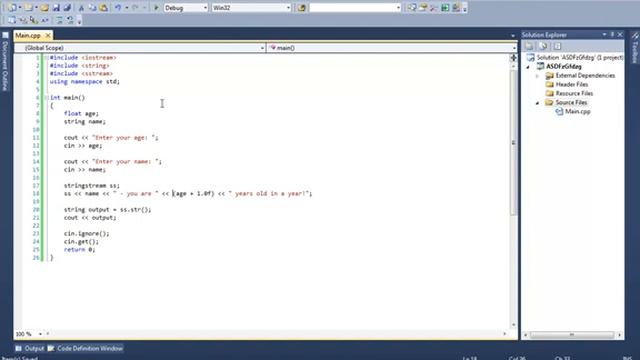Click editor scroll down arrow
This screenshot has height=360, width=640.
(513, 325)
